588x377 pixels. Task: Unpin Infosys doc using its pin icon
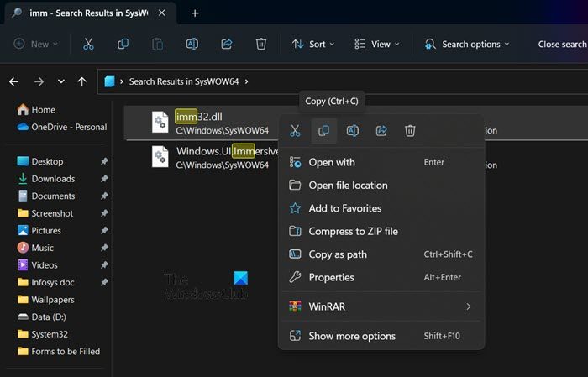coord(104,282)
